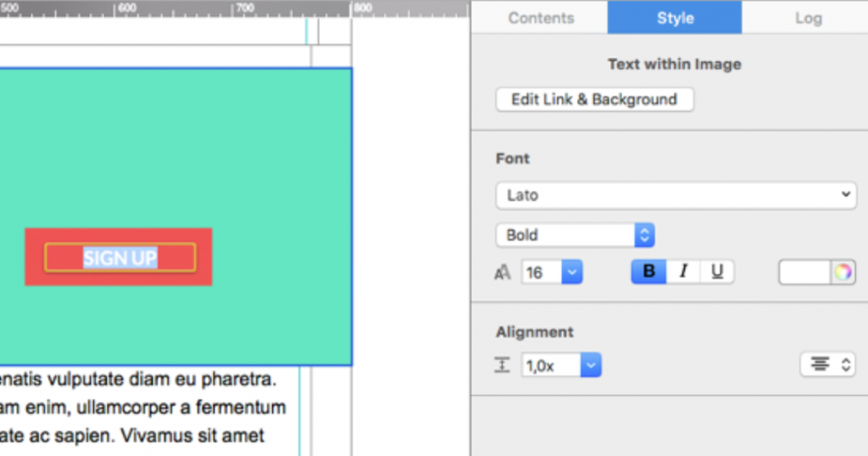The width and height of the screenshot is (868, 456).
Task: Switch to the Contents tab
Action: pos(540,18)
